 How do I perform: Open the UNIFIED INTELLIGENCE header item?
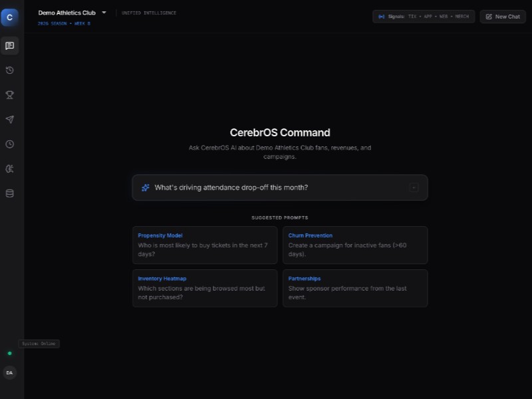point(148,12)
